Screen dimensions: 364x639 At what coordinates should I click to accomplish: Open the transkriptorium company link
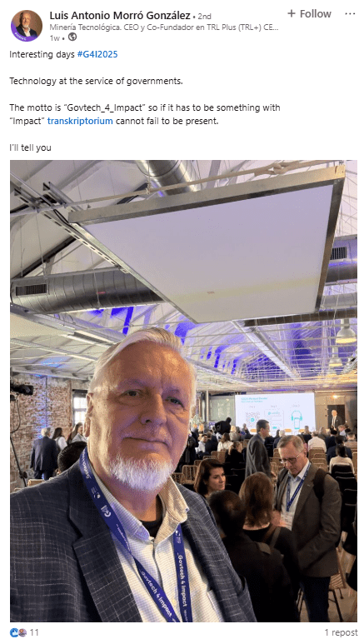(x=80, y=121)
